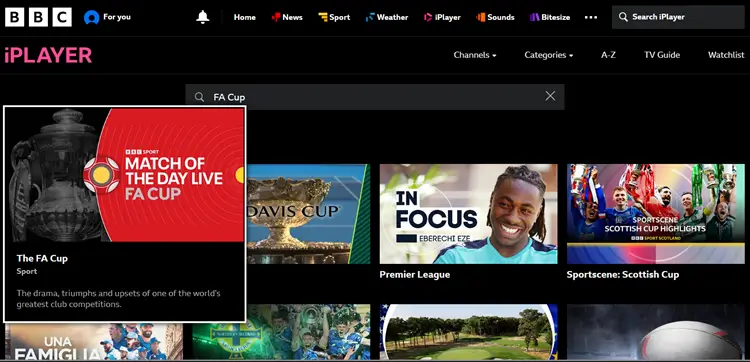
Task: Open Sportscene Scottish Cup Highlights thumbnail
Action: coord(656,214)
